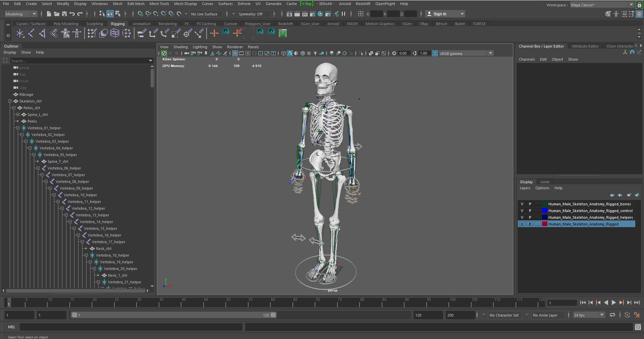Screen dimensions: 644x339
Task: Click the No Character Set button
Action: (504, 315)
